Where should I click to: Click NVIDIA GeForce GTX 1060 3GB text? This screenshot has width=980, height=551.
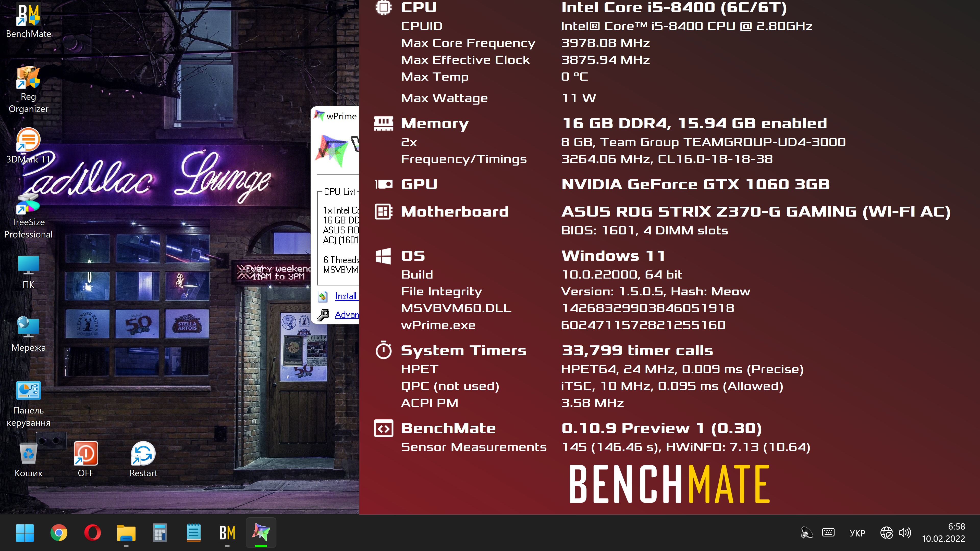pos(695,184)
